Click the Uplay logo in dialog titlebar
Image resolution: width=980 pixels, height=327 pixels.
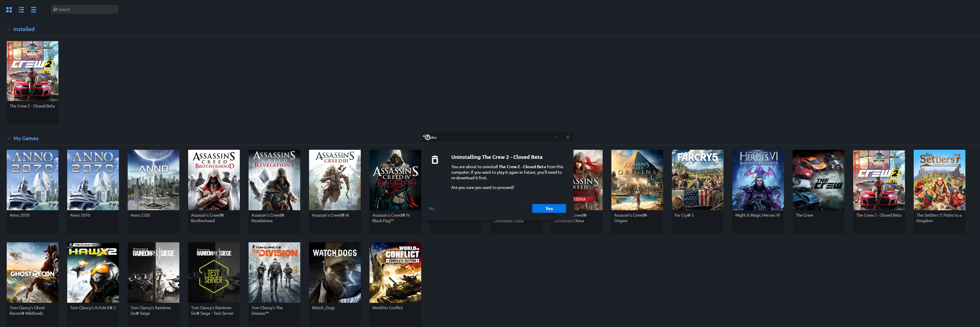point(430,137)
